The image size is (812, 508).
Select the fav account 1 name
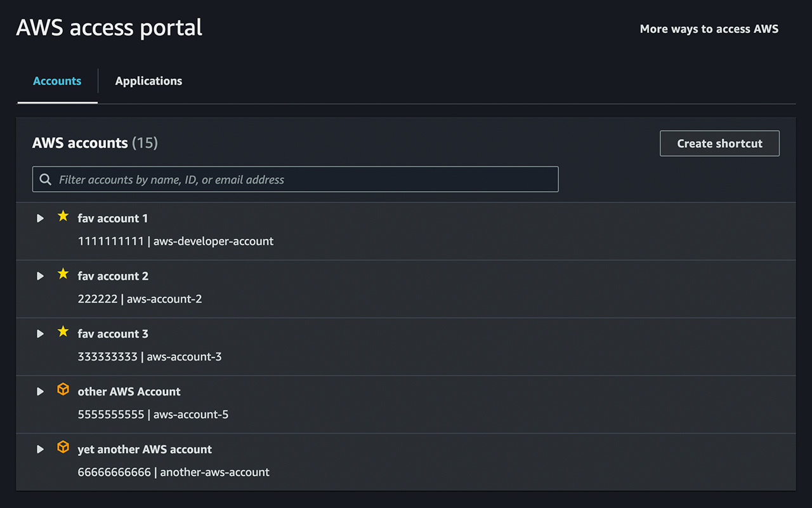[x=113, y=218]
